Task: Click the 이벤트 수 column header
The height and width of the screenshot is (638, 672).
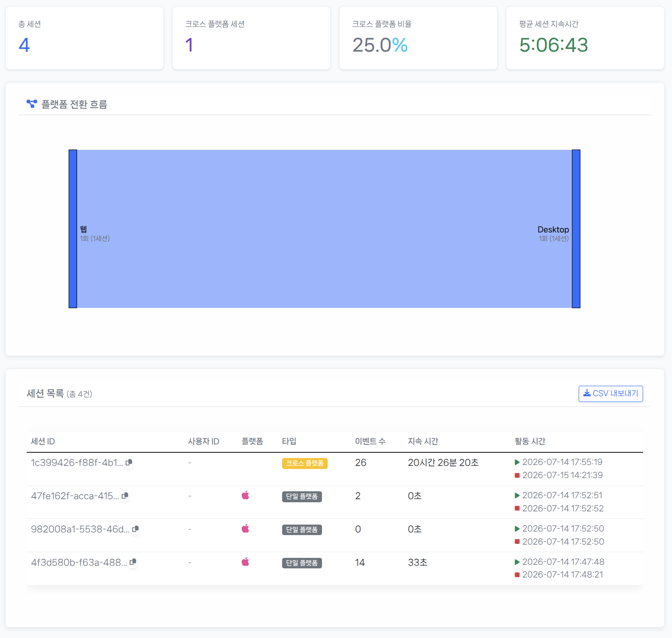Action: pyautogui.click(x=370, y=441)
